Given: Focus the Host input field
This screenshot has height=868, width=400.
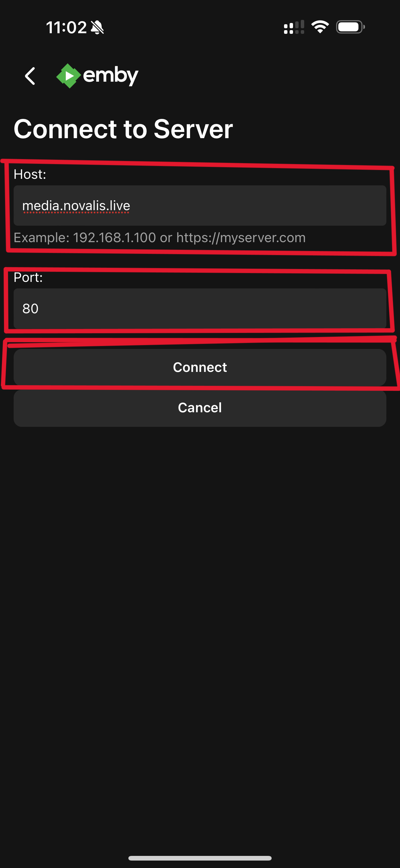Looking at the screenshot, I should [x=200, y=206].
